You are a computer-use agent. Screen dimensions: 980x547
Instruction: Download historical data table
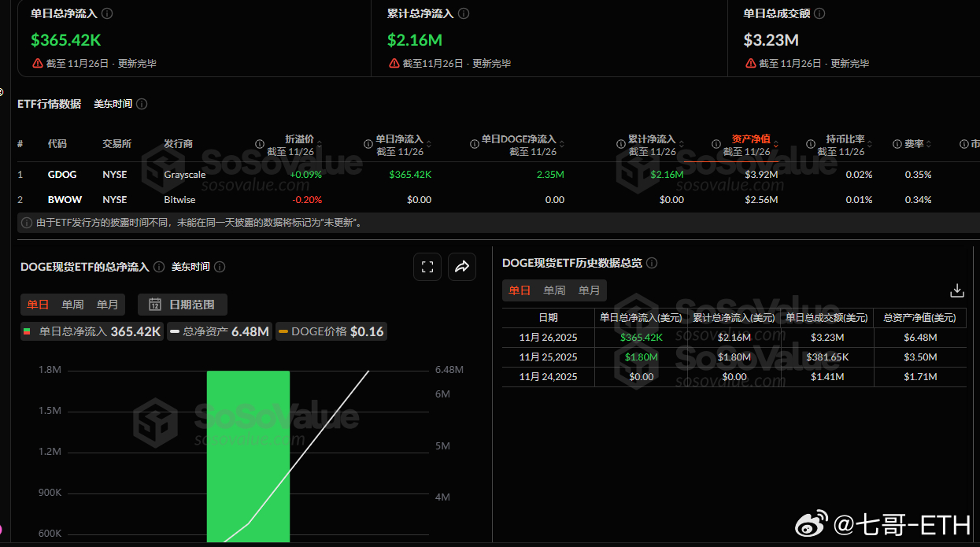point(957,290)
